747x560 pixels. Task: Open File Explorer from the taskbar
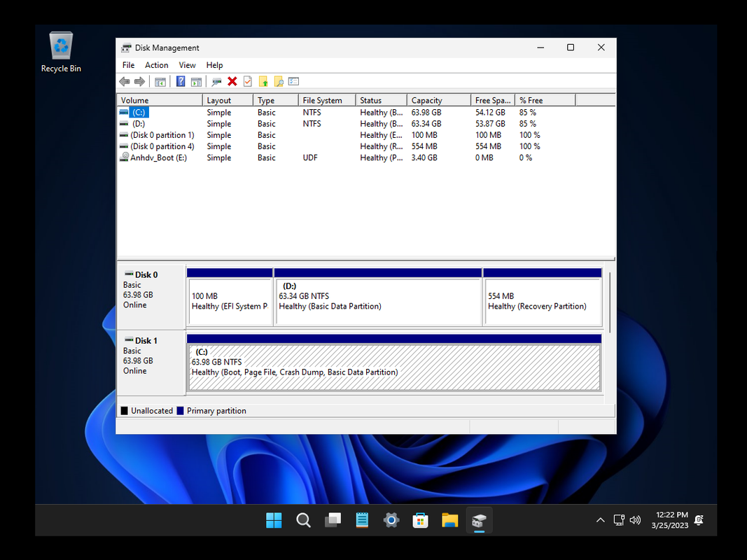(449, 521)
